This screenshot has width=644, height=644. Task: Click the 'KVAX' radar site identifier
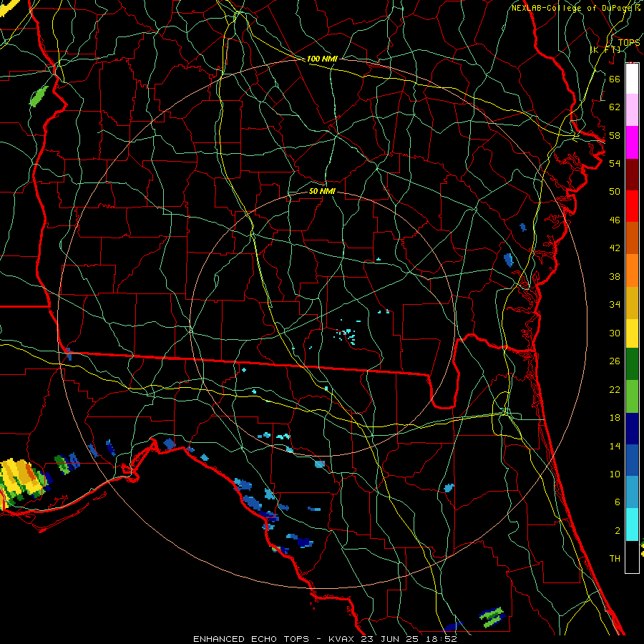point(341,639)
